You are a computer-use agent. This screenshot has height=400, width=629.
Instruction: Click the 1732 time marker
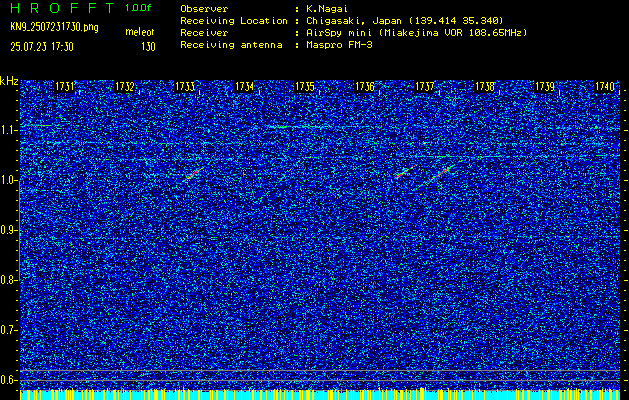click(x=124, y=86)
